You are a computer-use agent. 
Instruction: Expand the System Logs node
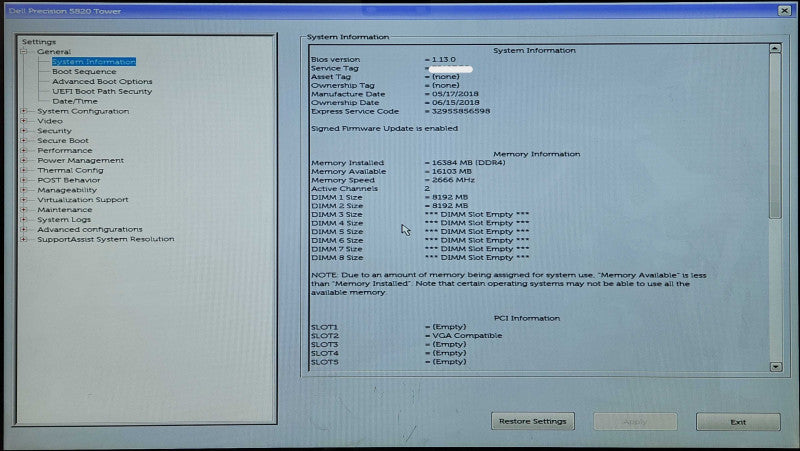(23, 219)
